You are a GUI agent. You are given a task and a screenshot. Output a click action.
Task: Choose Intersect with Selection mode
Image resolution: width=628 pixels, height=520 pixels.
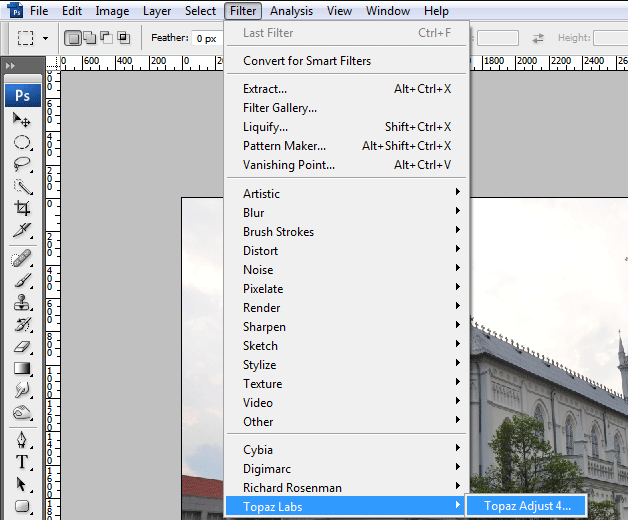point(123,38)
